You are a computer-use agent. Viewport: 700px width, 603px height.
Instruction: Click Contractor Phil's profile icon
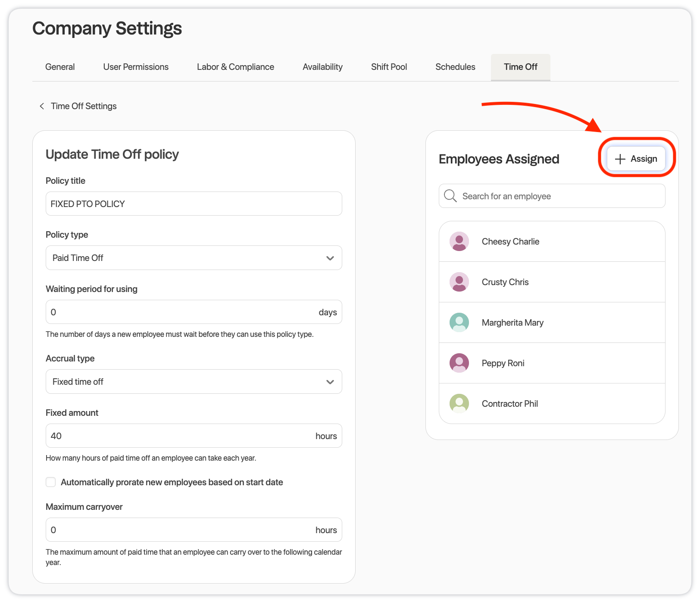[459, 403]
